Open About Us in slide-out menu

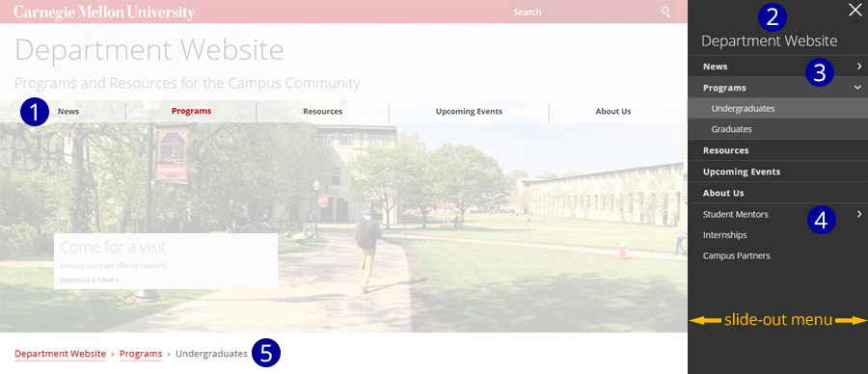coord(723,193)
